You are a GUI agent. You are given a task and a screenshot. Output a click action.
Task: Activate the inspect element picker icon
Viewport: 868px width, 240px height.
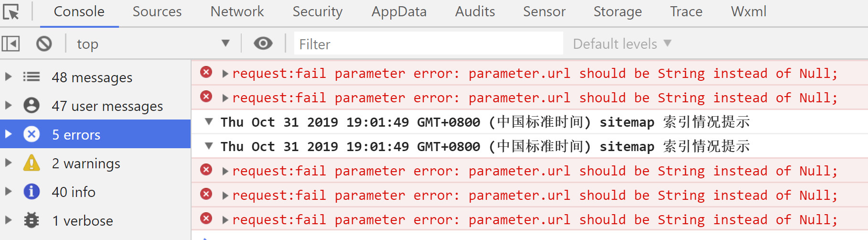pyautogui.click(x=11, y=11)
